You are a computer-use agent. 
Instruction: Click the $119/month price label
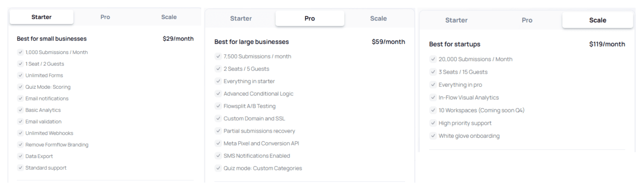(x=607, y=44)
